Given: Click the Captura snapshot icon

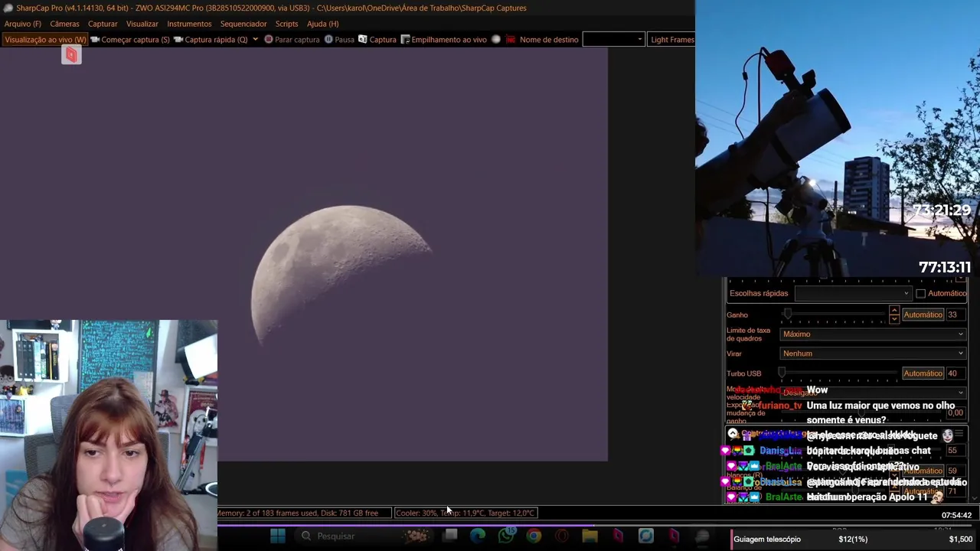Looking at the screenshot, I should [x=363, y=39].
